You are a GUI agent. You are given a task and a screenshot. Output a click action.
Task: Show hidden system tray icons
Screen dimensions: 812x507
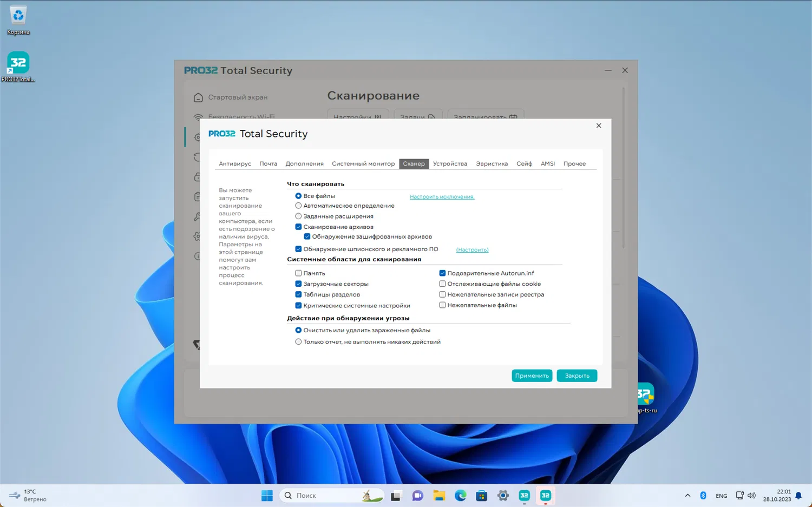point(687,496)
